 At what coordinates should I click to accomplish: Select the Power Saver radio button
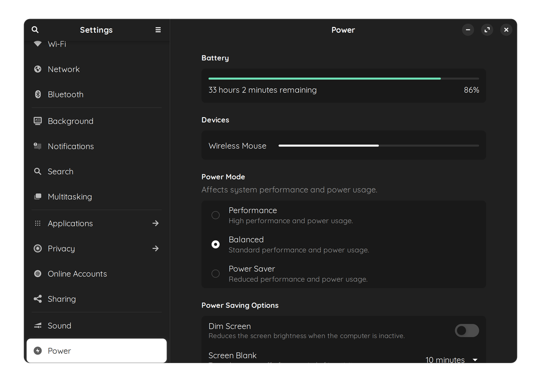point(215,273)
